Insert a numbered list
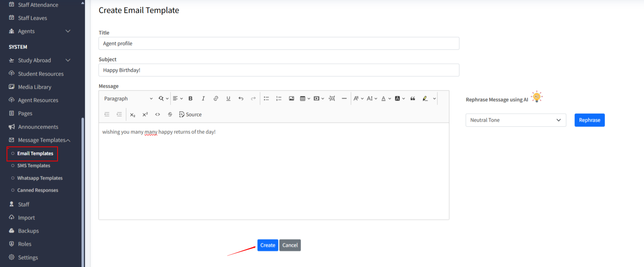The width and height of the screenshot is (644, 267). coord(279,98)
